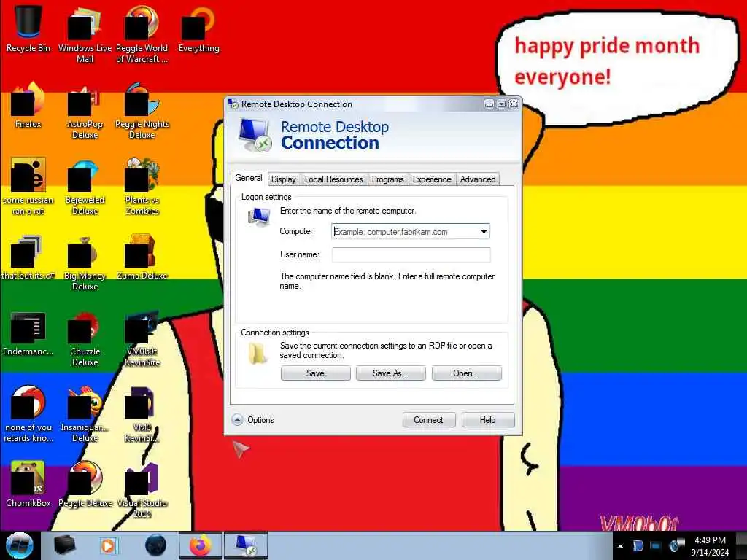The image size is (747, 560).
Task: Select Plants vs Zombies icon
Action: pos(142,187)
